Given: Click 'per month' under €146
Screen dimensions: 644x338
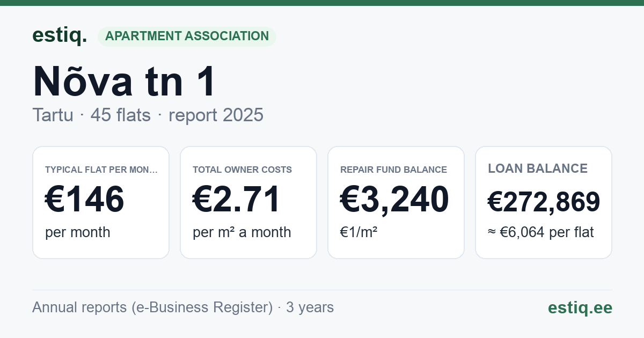Looking at the screenshot, I should [x=78, y=232].
